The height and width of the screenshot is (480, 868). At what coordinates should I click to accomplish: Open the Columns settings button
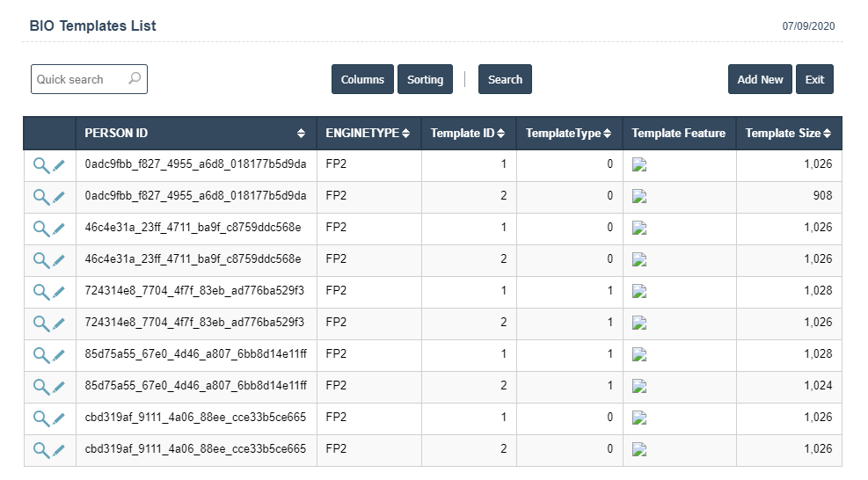tap(362, 79)
